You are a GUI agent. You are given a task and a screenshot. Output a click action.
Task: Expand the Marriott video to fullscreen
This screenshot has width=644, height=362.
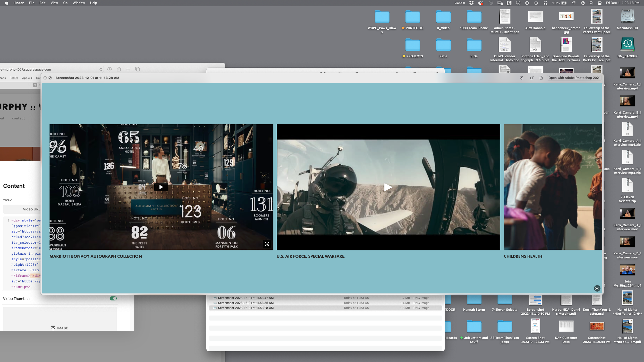tap(267, 244)
